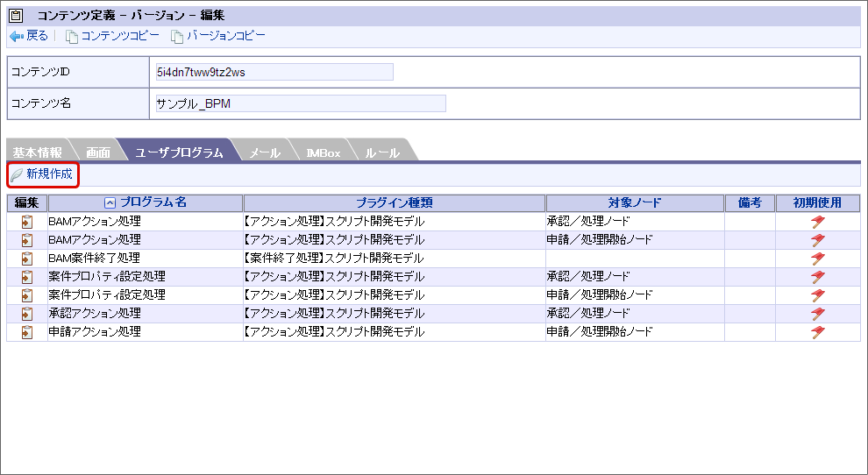Viewport: 868px width, 475px height.
Task: Click edit icon for BAM案件終了処理
Action: tap(26, 259)
